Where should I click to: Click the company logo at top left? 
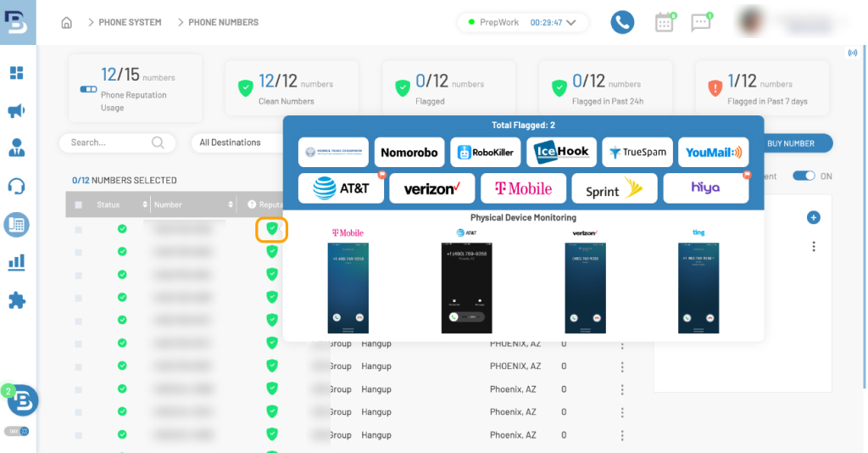click(x=18, y=22)
